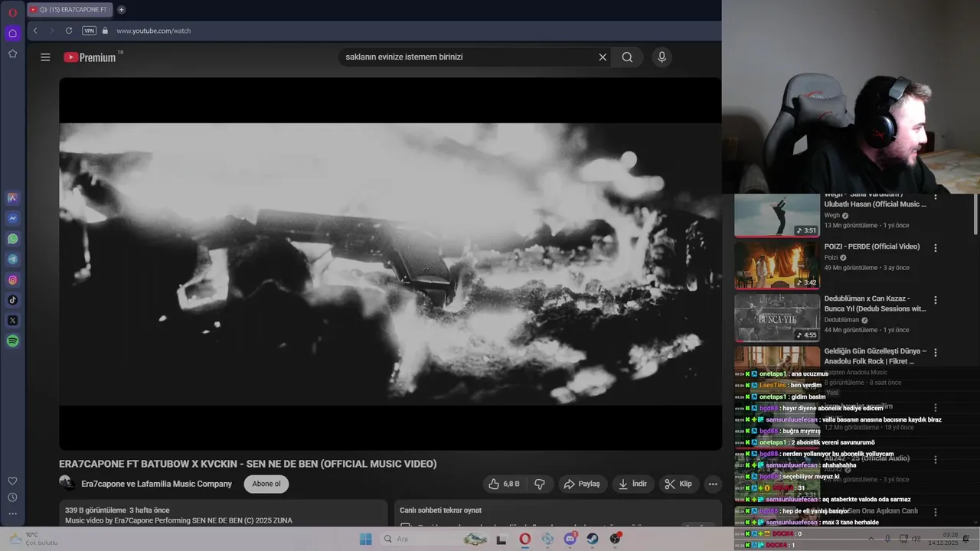Share the video via Paylaş button

coord(582,484)
